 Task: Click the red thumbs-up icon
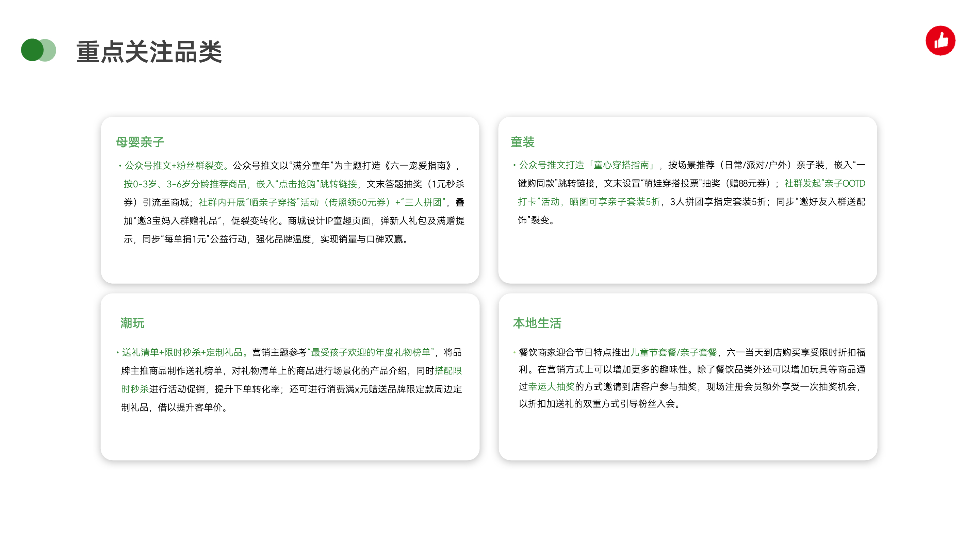[940, 41]
